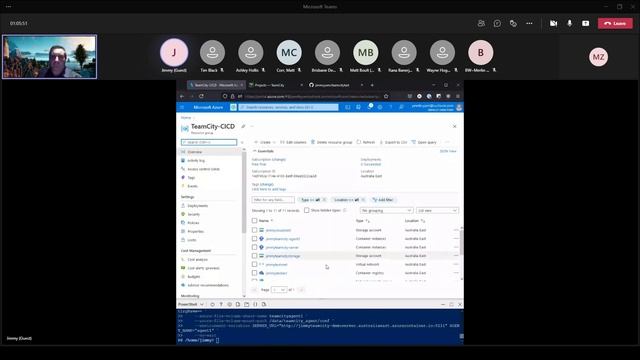Select the MZ avatar

pyautogui.click(x=598, y=57)
